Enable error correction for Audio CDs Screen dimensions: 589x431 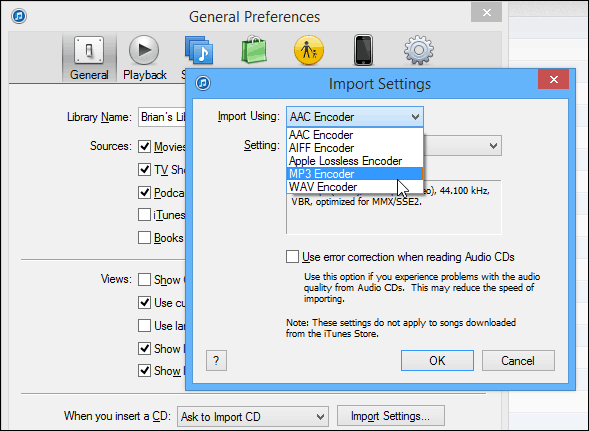coord(292,257)
